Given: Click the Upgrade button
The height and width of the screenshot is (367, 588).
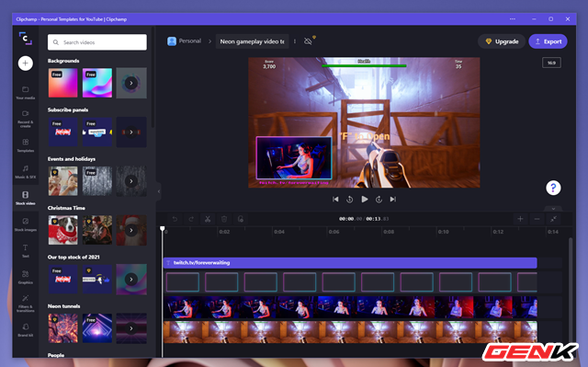Looking at the screenshot, I should tap(502, 41).
